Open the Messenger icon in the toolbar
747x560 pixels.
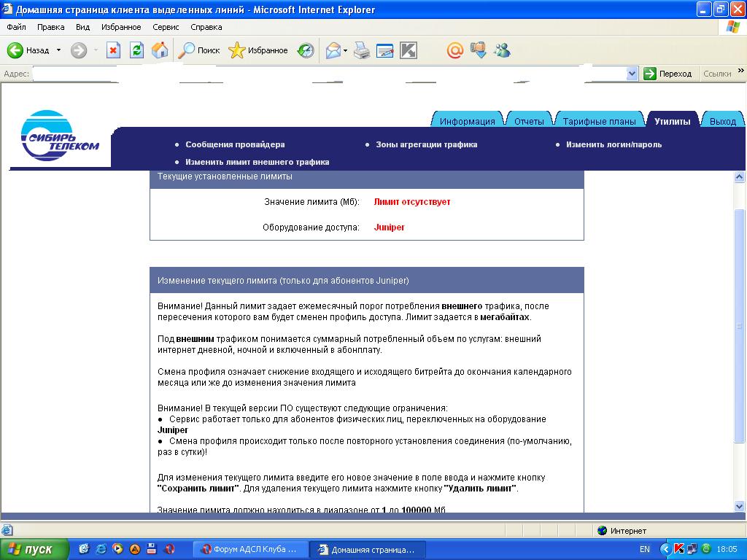point(502,50)
